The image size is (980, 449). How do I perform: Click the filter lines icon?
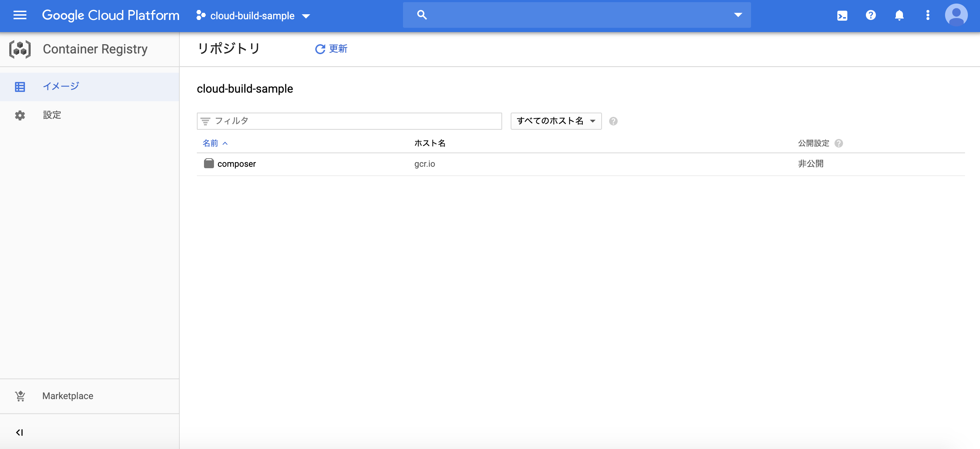tap(205, 121)
